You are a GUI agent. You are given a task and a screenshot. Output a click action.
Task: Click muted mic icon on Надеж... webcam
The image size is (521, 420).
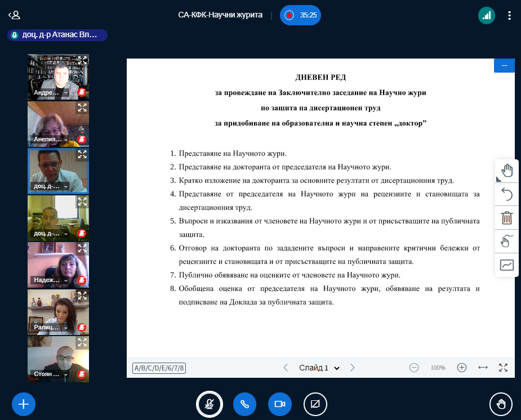pos(82,280)
